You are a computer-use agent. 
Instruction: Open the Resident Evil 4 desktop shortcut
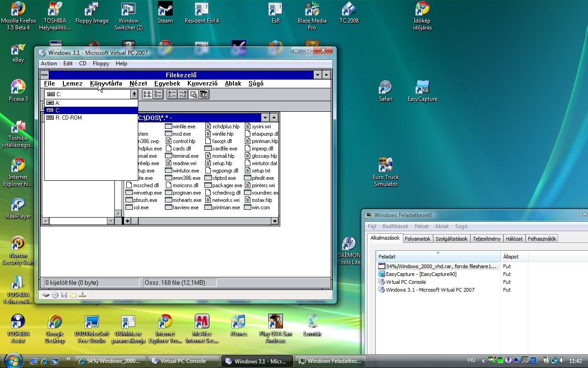tap(202, 13)
